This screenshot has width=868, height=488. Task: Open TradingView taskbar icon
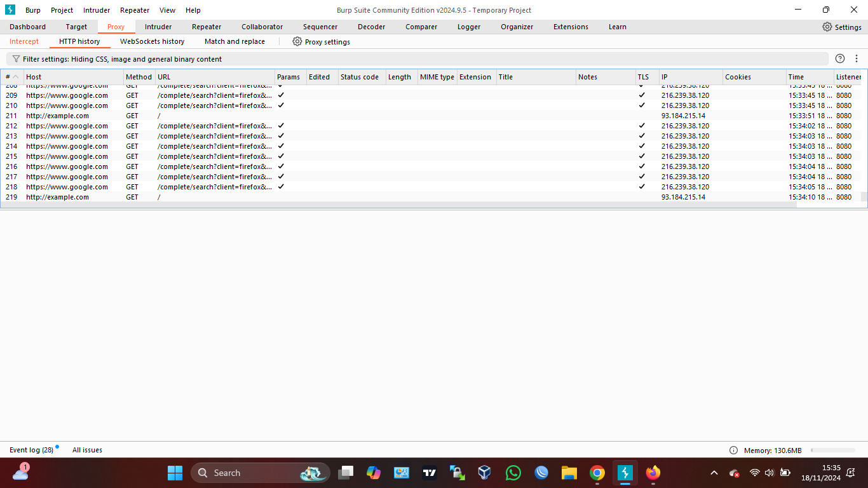[430, 473]
